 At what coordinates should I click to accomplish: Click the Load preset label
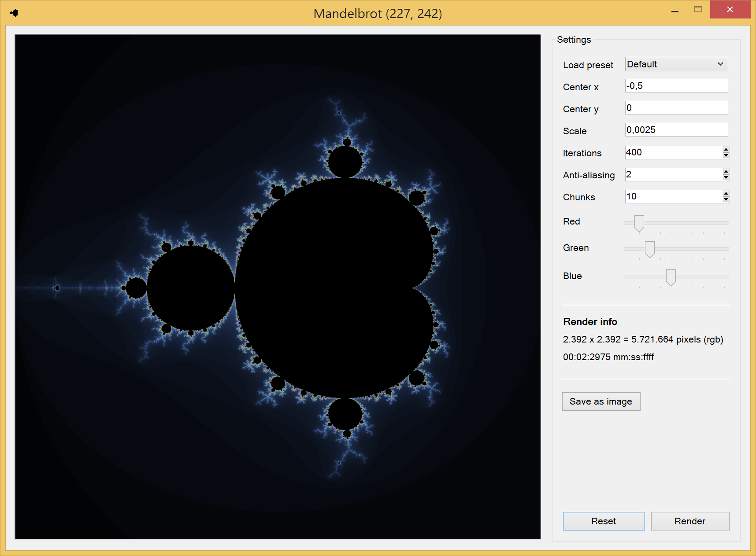click(588, 65)
